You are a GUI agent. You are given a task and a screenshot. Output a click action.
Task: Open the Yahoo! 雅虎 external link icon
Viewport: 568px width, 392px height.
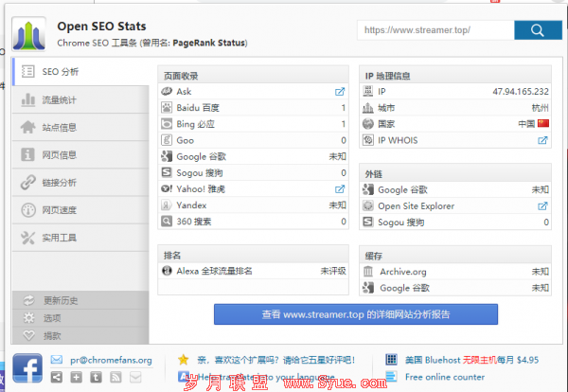[x=340, y=189]
